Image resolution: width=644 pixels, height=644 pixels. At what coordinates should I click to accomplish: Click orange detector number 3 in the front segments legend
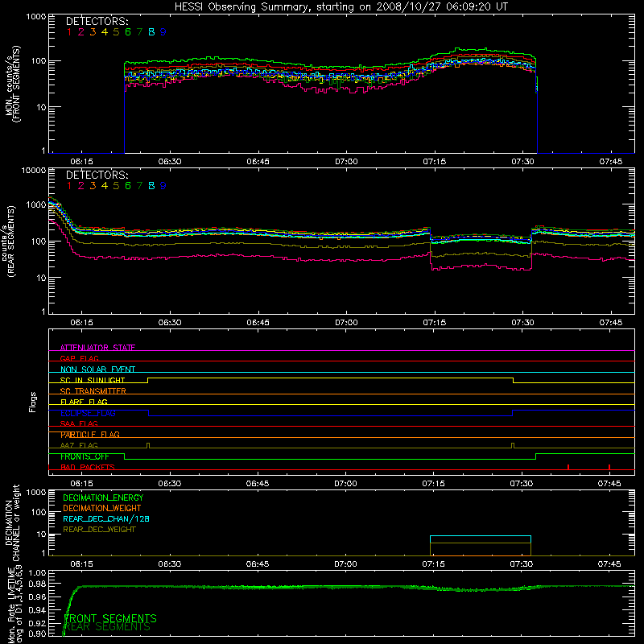(93, 32)
